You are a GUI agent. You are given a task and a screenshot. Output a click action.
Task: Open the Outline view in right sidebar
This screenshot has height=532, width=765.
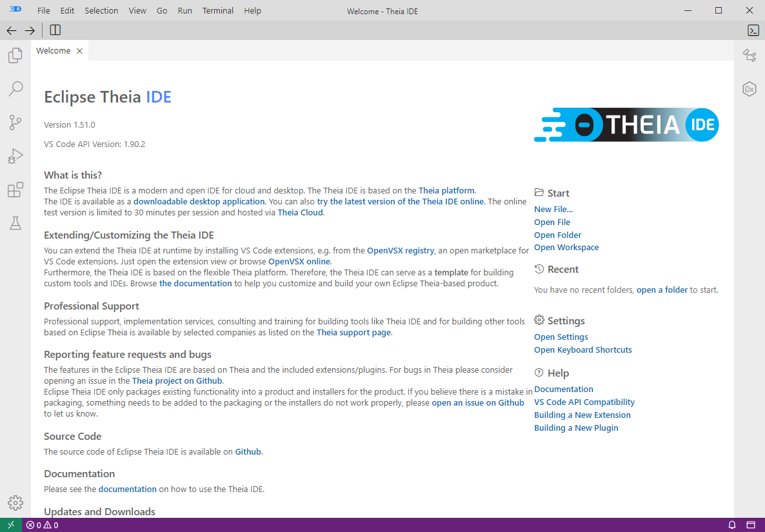click(x=750, y=55)
